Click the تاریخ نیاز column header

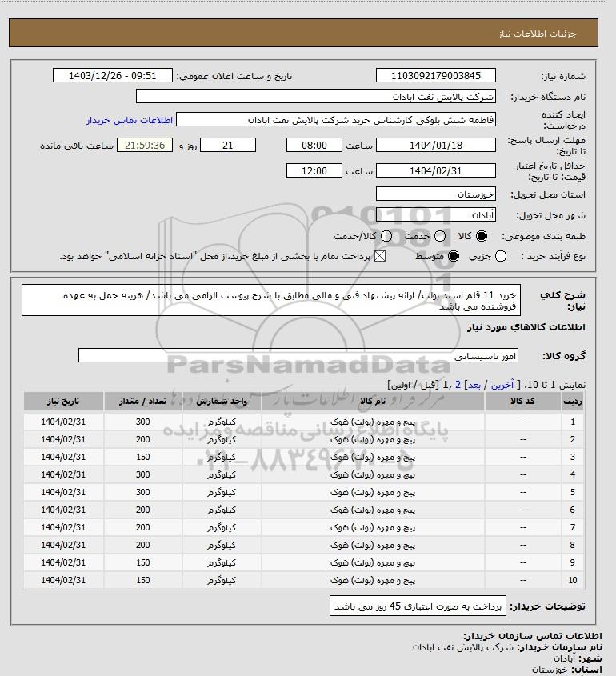coord(63,402)
